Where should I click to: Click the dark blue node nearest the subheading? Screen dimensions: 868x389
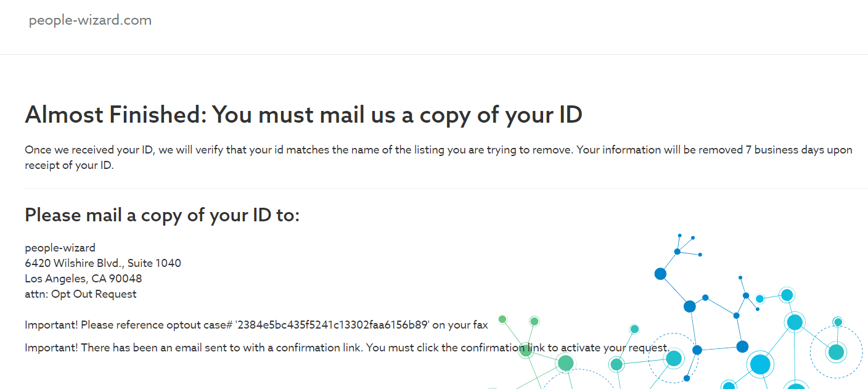[x=660, y=274]
